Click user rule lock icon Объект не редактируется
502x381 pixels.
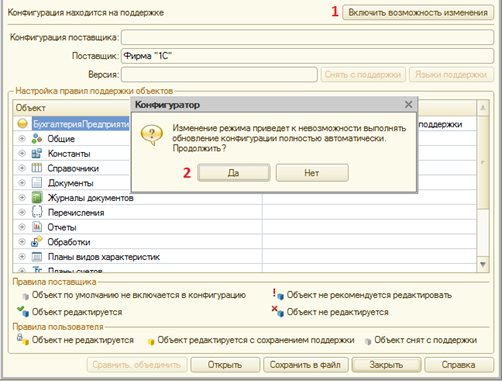click(23, 339)
